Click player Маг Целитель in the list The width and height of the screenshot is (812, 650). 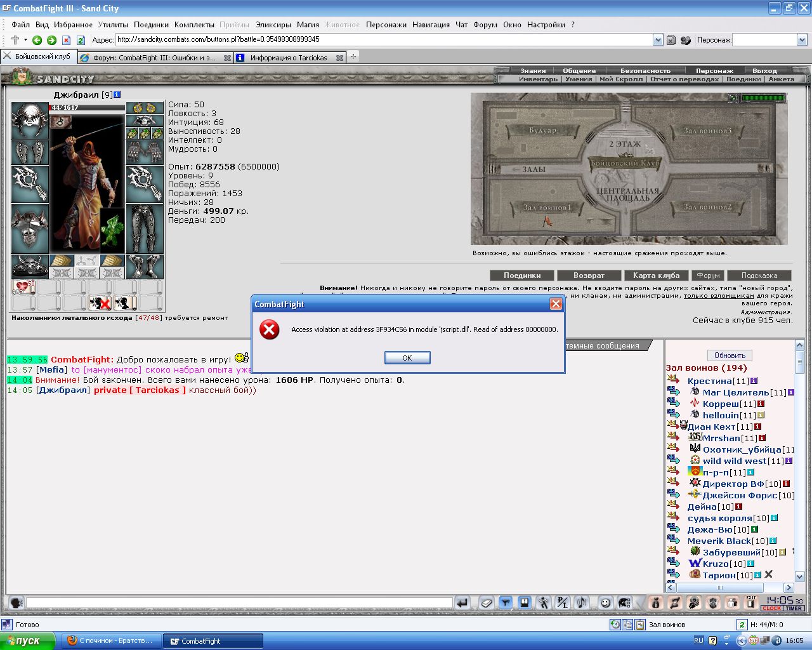click(x=736, y=392)
